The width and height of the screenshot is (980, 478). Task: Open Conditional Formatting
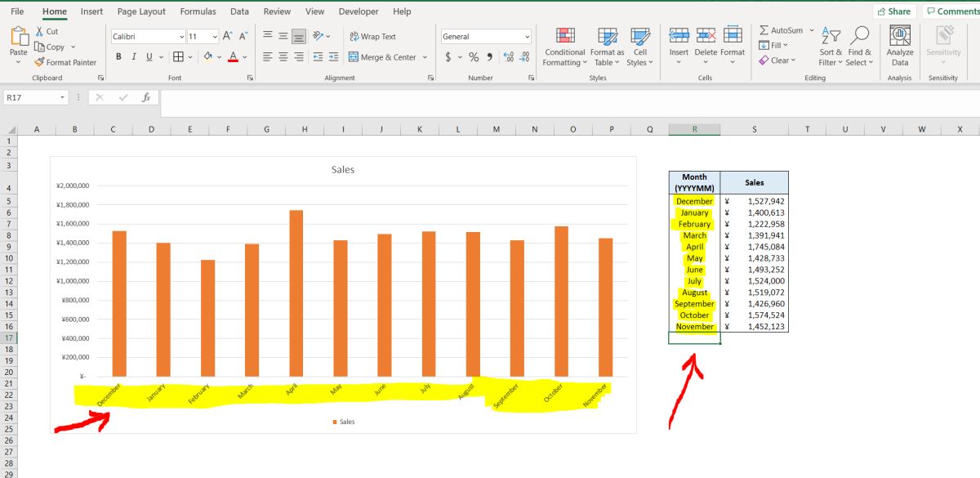click(564, 47)
